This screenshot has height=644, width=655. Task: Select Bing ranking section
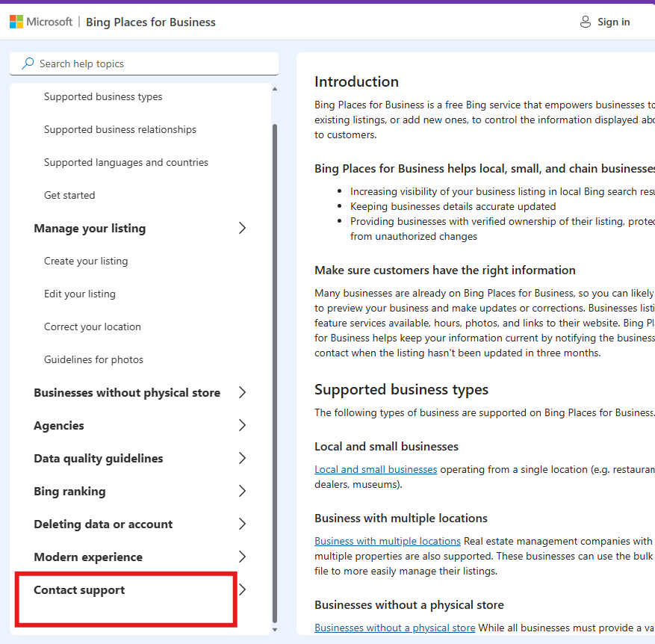tap(69, 491)
